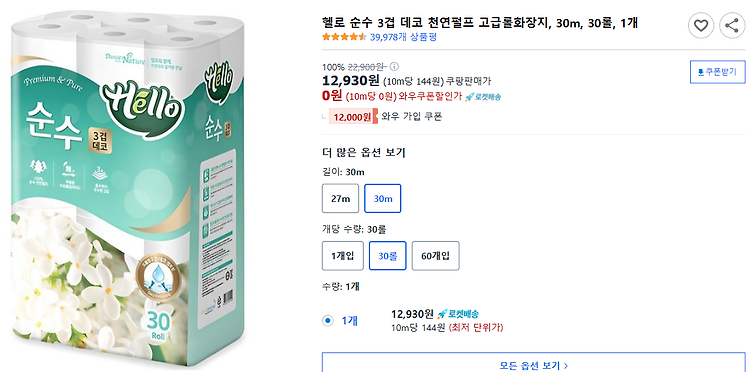This screenshot has height=372, width=750.
Task: Select the 1개 quantity radio button
Action: [x=328, y=321]
